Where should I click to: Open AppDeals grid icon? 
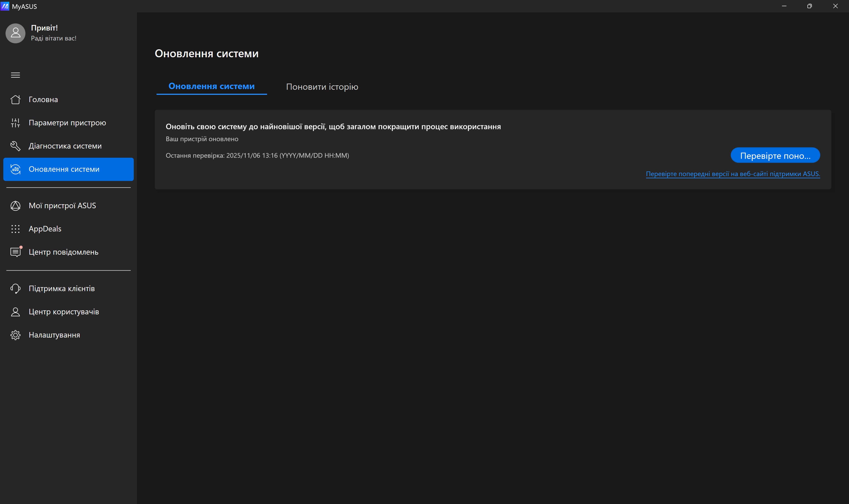[x=15, y=229]
